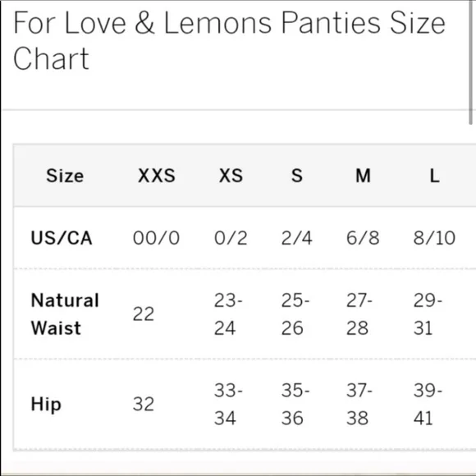Select the L size column header

click(434, 176)
